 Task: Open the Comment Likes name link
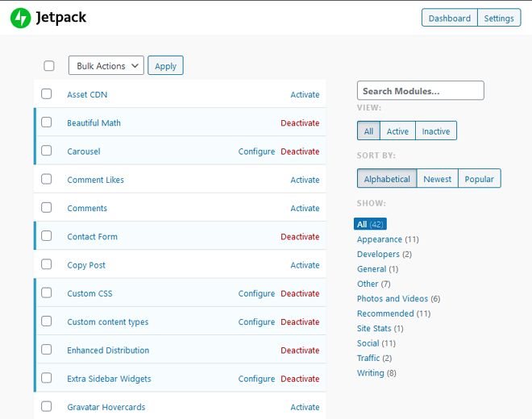coord(95,180)
